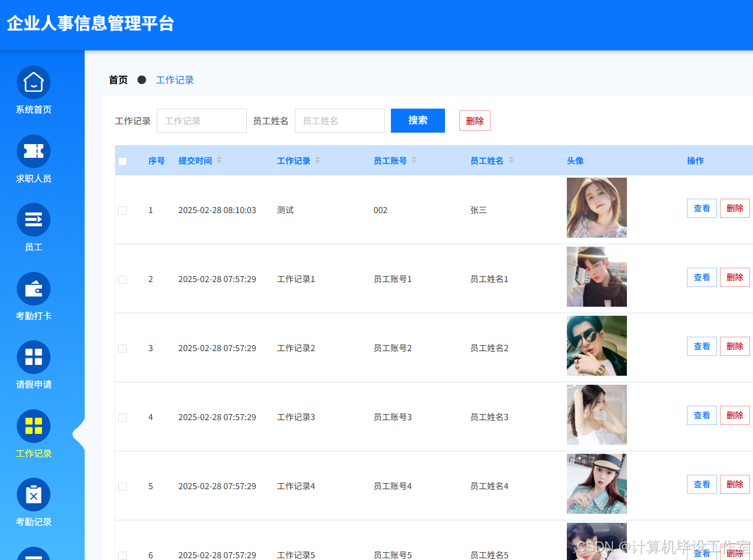Click the 企业人事信息管理平台 title

point(91,23)
